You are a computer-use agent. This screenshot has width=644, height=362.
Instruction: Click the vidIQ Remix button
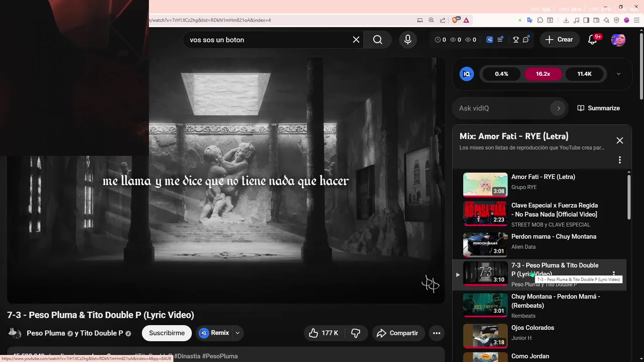(214, 333)
